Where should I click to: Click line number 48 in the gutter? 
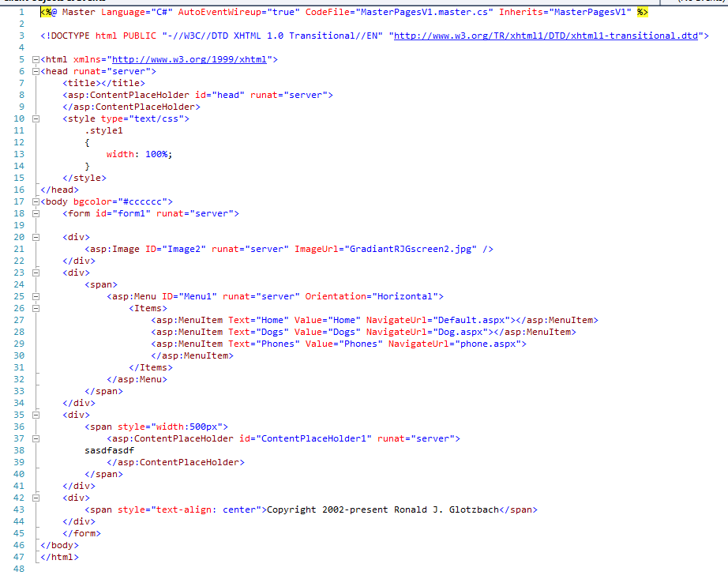coord(19,569)
